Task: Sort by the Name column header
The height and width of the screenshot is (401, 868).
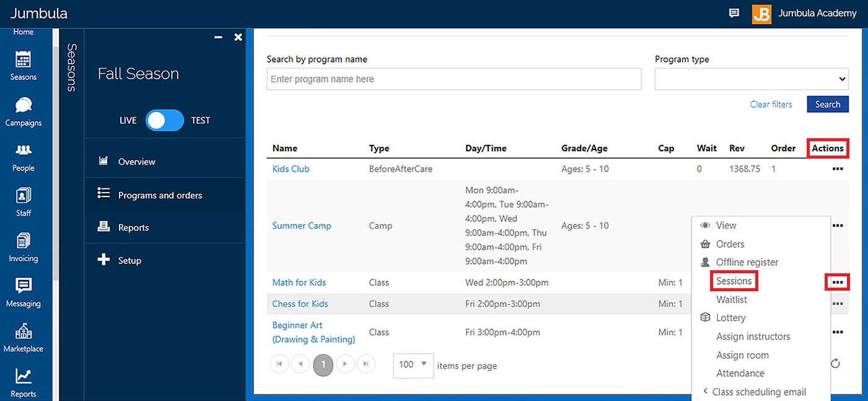Action: click(x=285, y=148)
